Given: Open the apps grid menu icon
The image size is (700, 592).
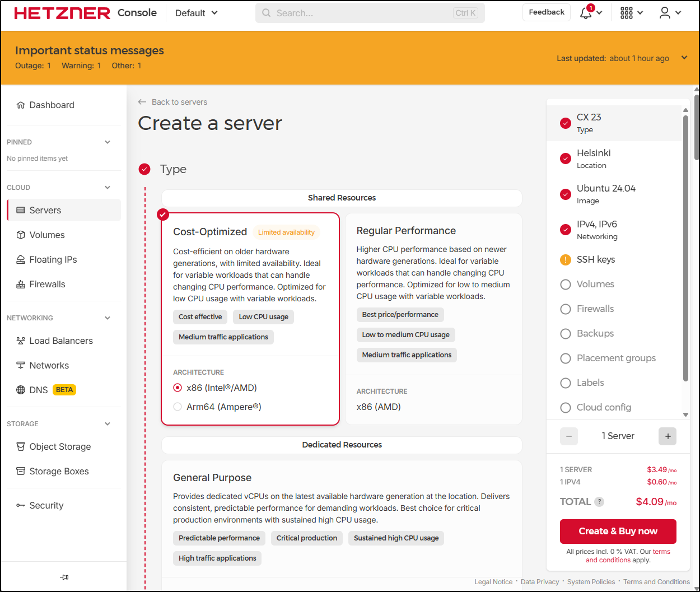Looking at the screenshot, I should tap(627, 13).
